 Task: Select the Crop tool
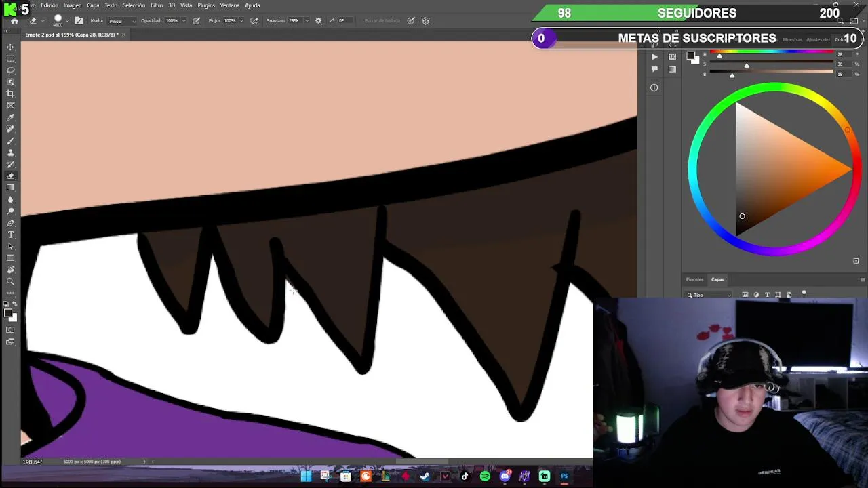[x=11, y=94]
